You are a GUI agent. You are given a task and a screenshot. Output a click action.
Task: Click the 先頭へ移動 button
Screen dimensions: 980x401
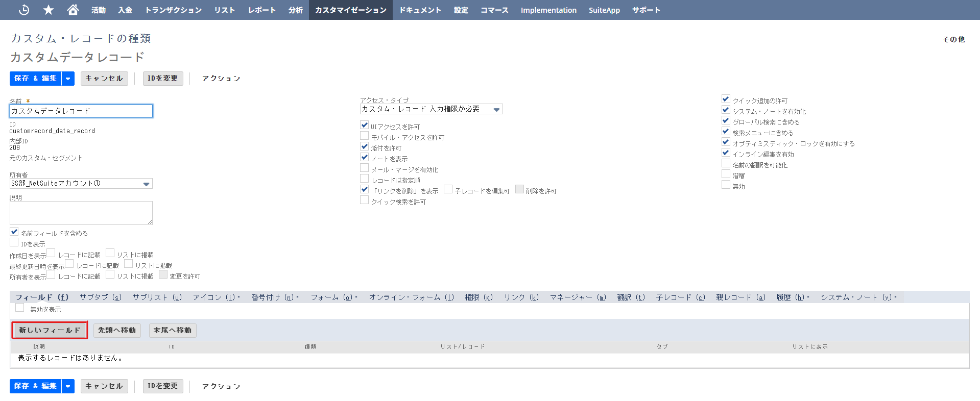coord(117,330)
